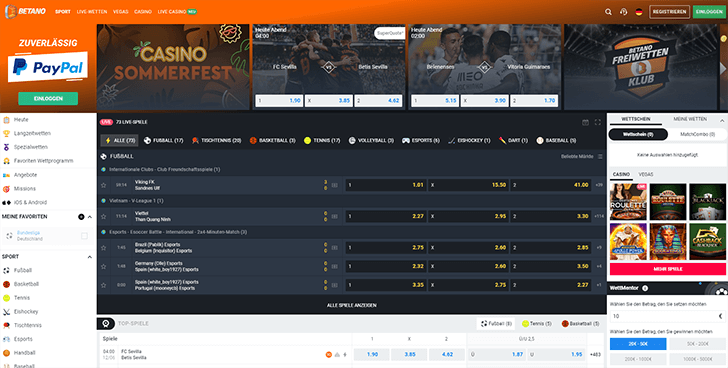Favorite the Viking FK vs Sandnes Ulf match star
The image size is (728, 368).
[104, 185]
